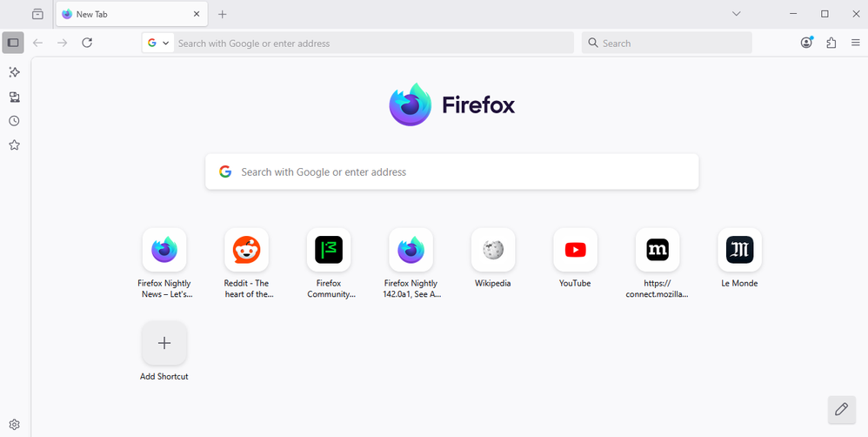Open sidebar customize gear icon
This screenshot has width=868, height=437.
coord(15,424)
